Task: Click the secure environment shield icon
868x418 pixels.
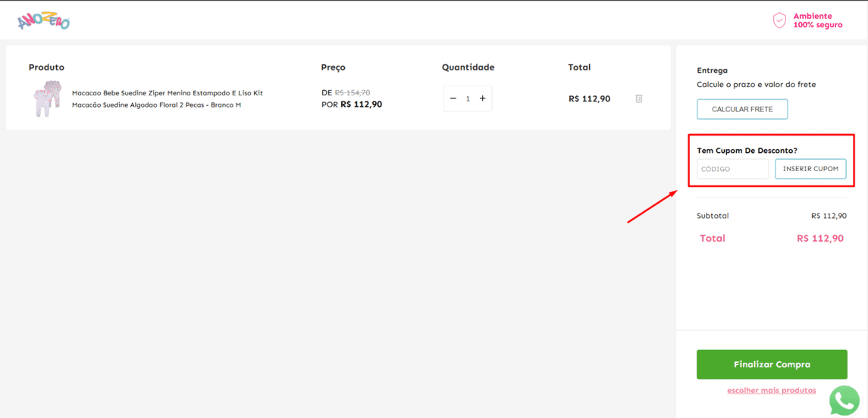Action: [x=779, y=20]
